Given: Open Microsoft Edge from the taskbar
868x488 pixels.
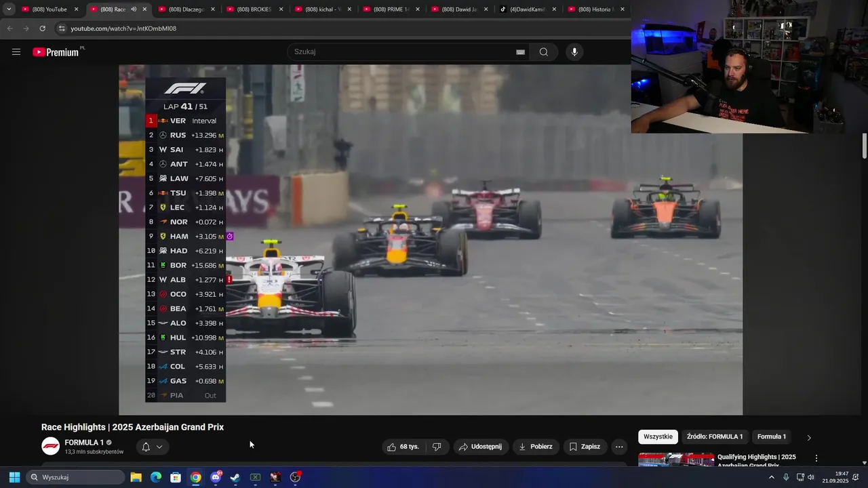Looking at the screenshot, I should coord(156,477).
